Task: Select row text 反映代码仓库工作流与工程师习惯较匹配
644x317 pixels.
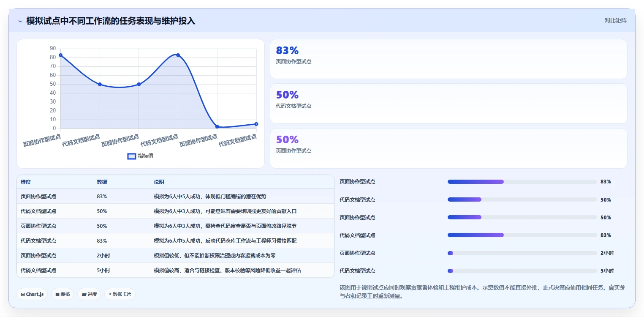Action: click(x=251, y=241)
